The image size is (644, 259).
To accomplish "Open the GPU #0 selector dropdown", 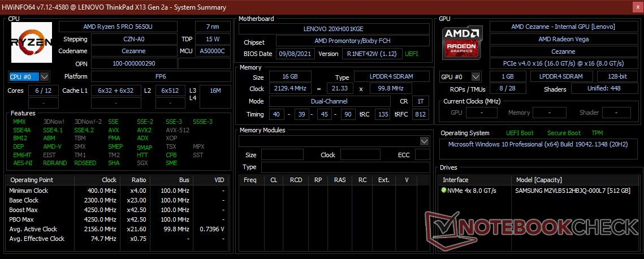I will [x=476, y=77].
